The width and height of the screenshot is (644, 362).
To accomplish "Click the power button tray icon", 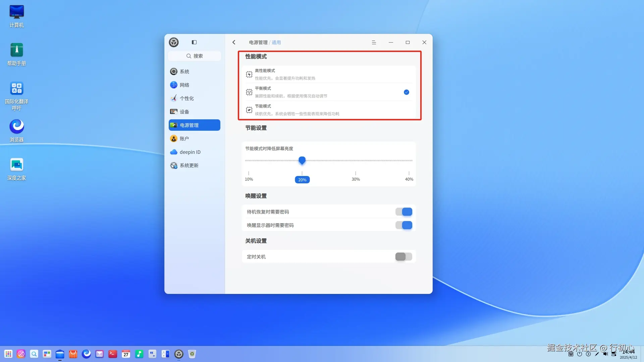I will point(580,354).
